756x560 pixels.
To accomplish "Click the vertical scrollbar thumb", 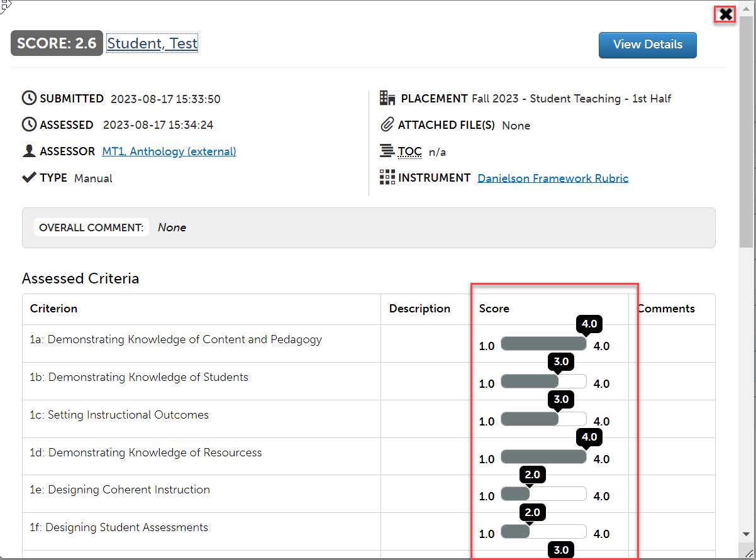I will (x=746, y=132).
